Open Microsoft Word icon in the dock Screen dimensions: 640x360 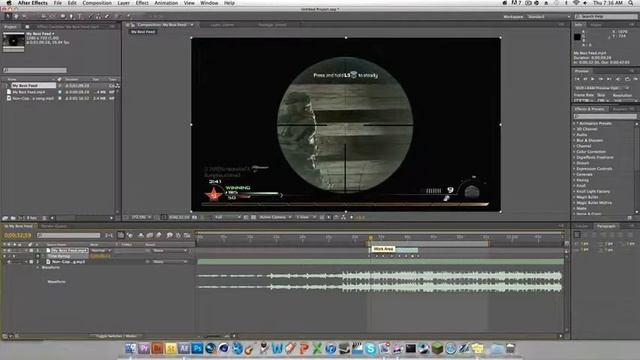277,348
